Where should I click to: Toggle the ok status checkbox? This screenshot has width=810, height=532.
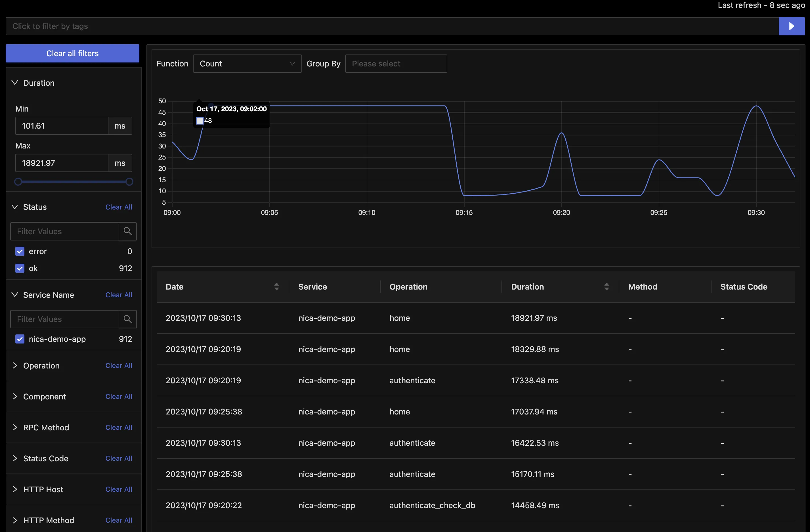[x=20, y=268]
